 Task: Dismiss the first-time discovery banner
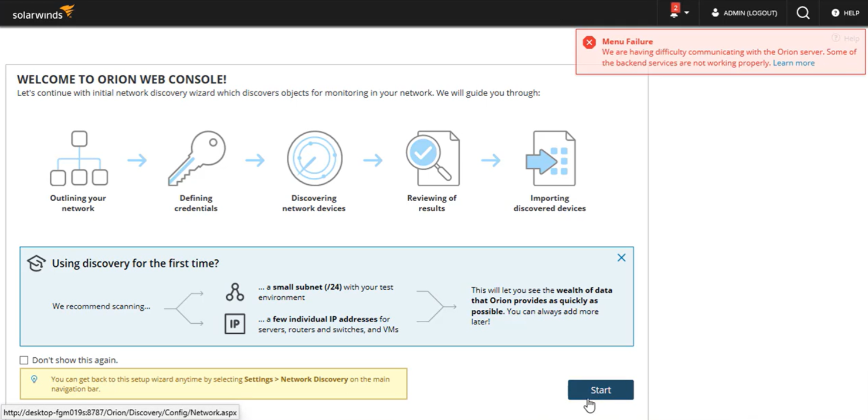point(621,257)
